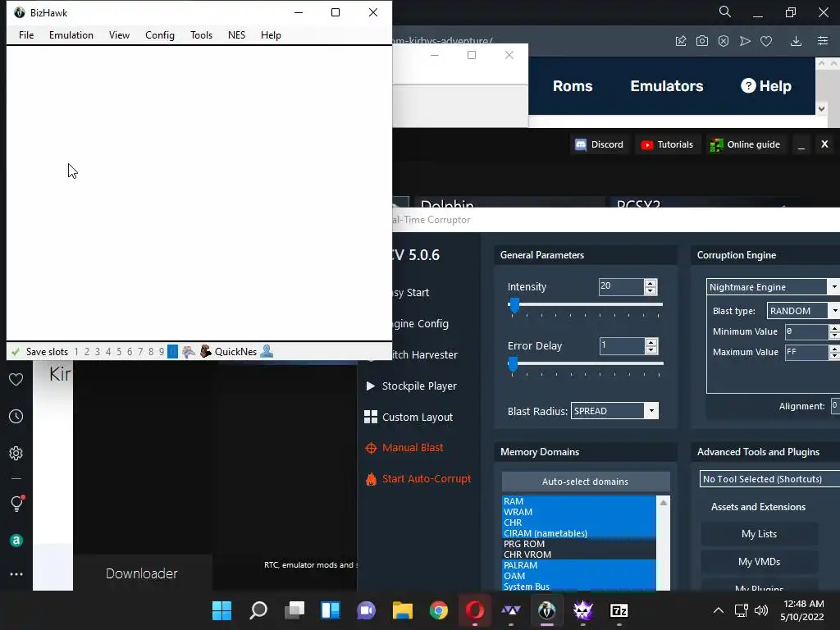
Task: Open the Online guide in RTC launcher
Action: 745,144
